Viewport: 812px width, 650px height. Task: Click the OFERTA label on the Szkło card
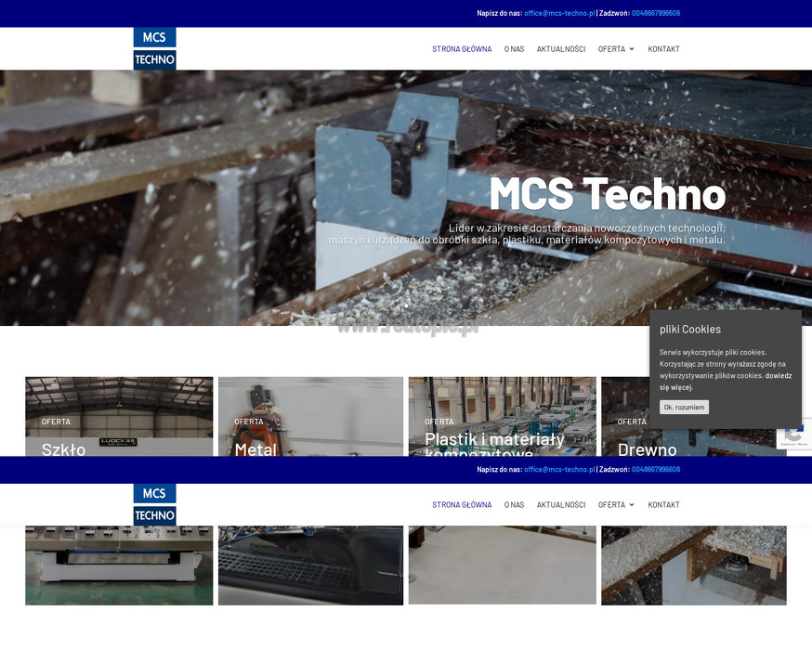(x=56, y=422)
